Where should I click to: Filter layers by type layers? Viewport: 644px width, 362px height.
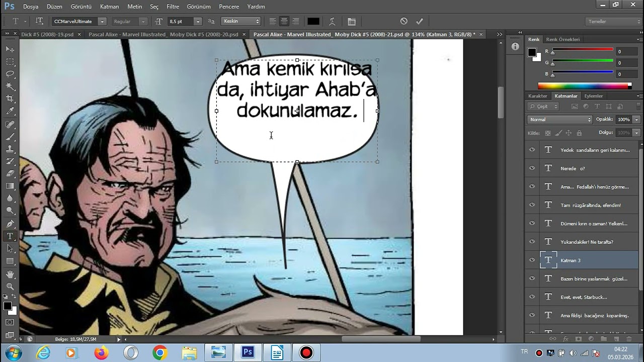[597, 107]
